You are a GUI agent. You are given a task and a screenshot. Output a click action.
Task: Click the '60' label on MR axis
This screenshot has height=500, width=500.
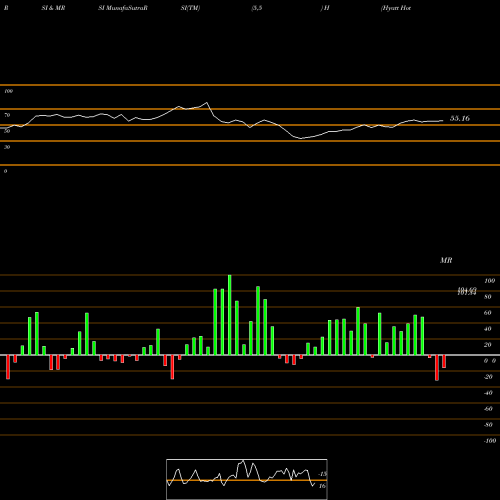point(488,313)
